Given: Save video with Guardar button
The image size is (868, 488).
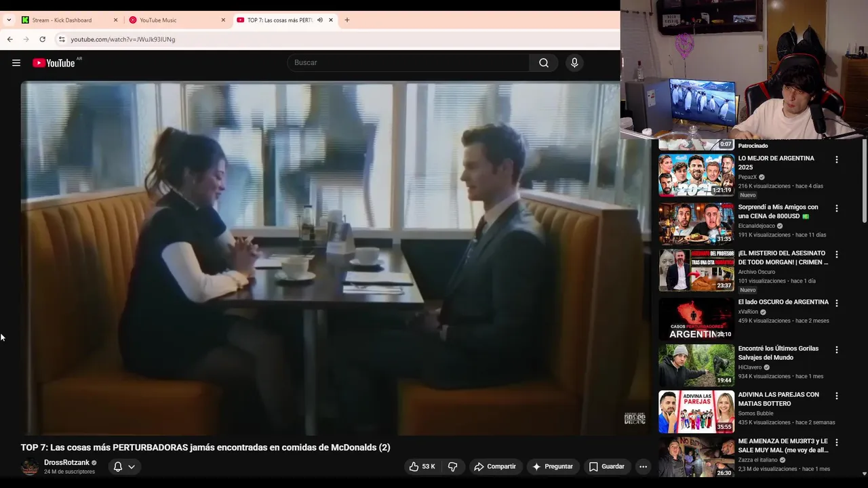Looking at the screenshot, I should 606,466.
